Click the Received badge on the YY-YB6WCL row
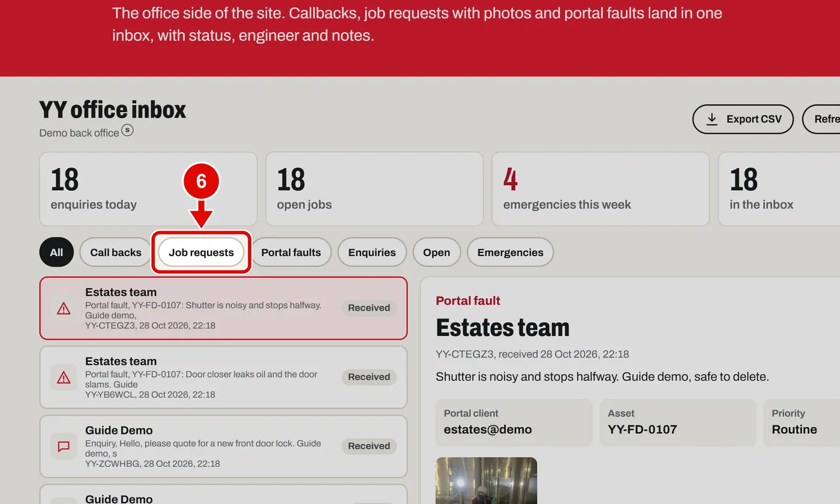This screenshot has height=504, width=840. 369,377
